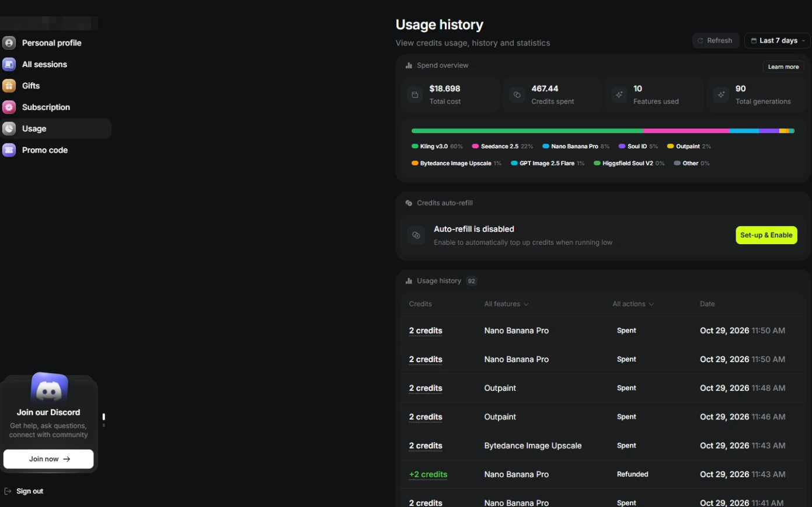The width and height of the screenshot is (812, 507).
Task: Click the Subscription pink icon
Action: [x=9, y=107]
